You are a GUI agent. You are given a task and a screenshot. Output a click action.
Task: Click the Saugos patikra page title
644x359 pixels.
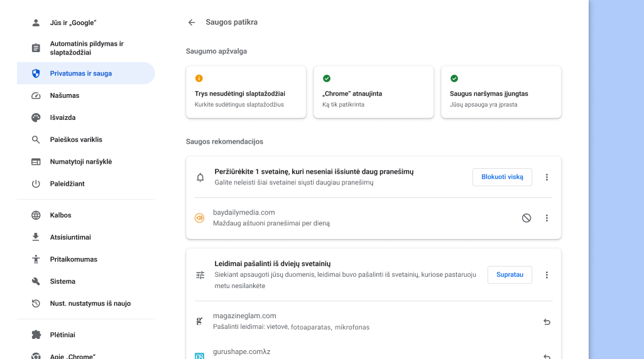click(x=232, y=22)
